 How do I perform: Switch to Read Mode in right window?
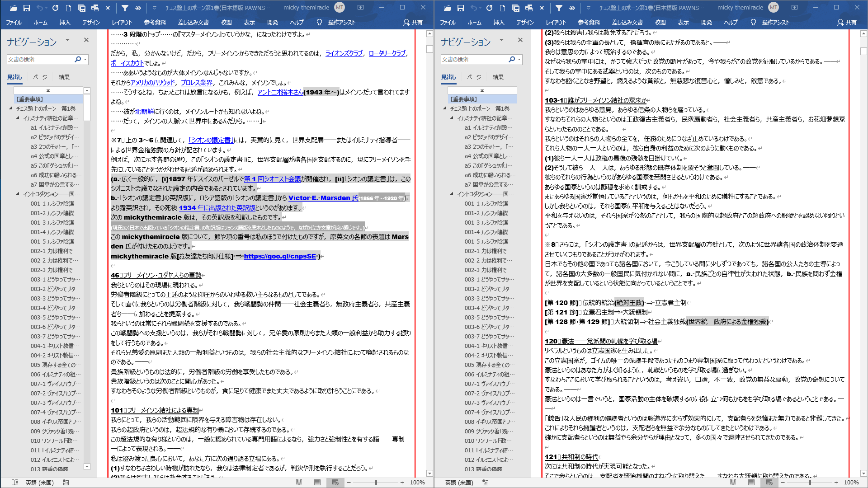pyautogui.click(x=733, y=483)
